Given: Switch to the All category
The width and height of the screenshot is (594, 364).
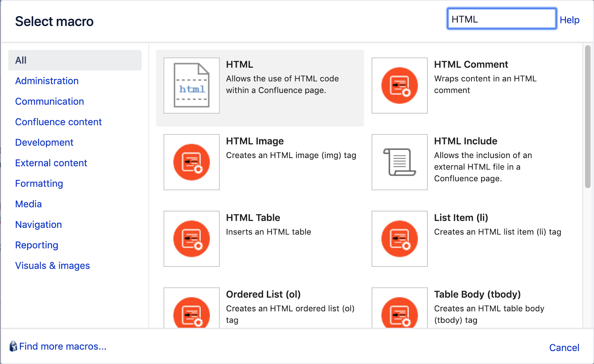Looking at the screenshot, I should (x=20, y=60).
